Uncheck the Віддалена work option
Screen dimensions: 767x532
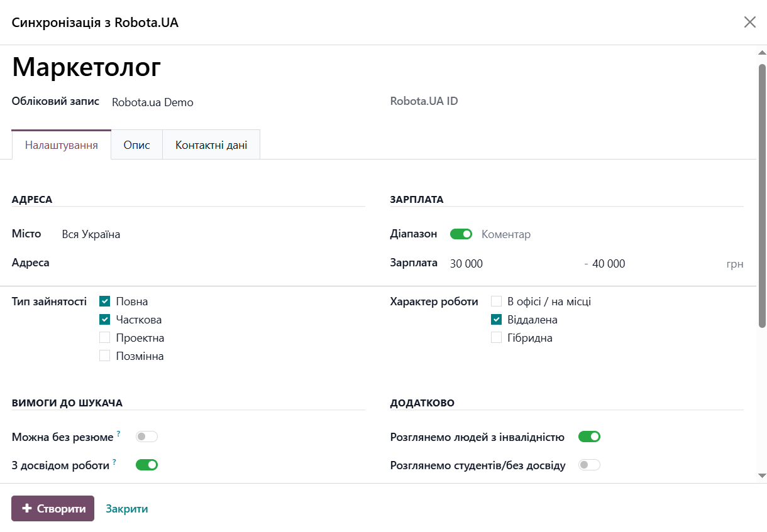click(x=497, y=320)
